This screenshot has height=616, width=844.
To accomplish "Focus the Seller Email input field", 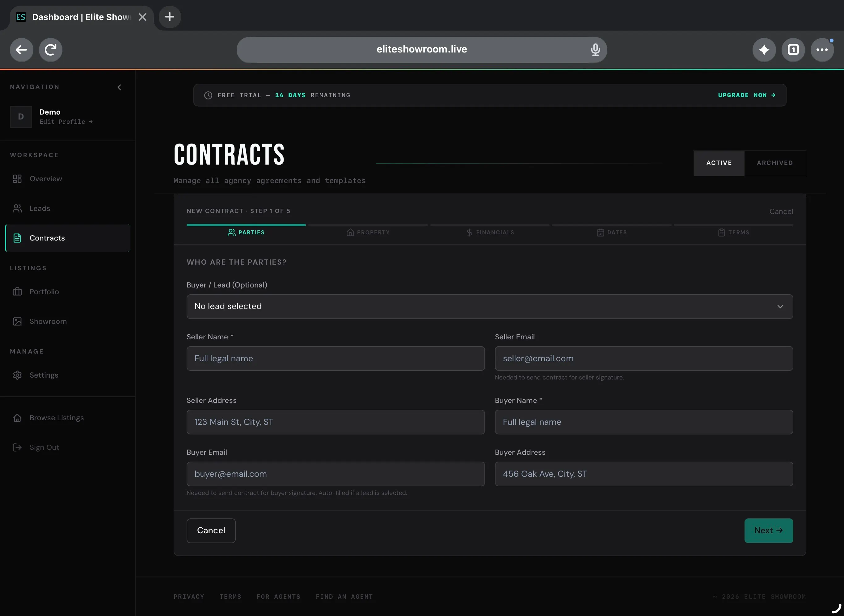I will coord(644,358).
